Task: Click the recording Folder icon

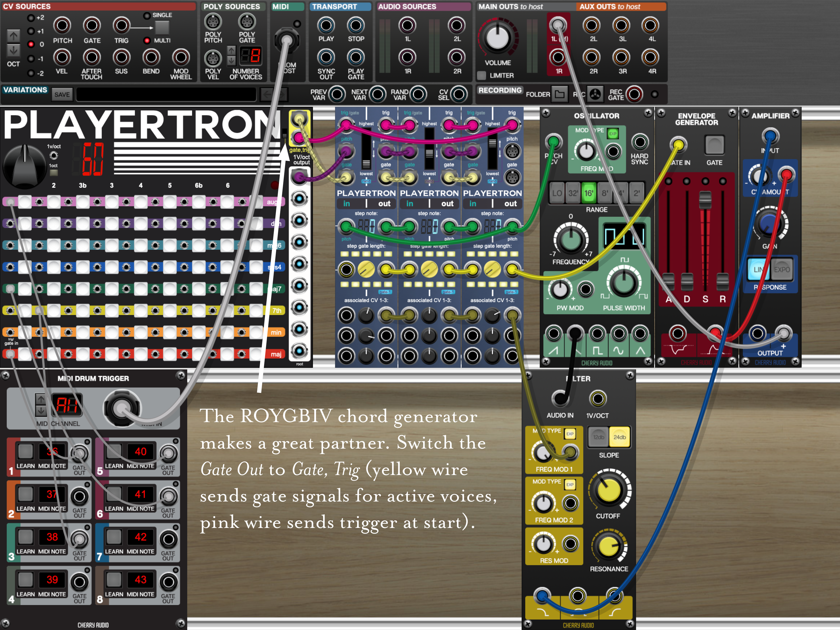Action: pos(559,94)
